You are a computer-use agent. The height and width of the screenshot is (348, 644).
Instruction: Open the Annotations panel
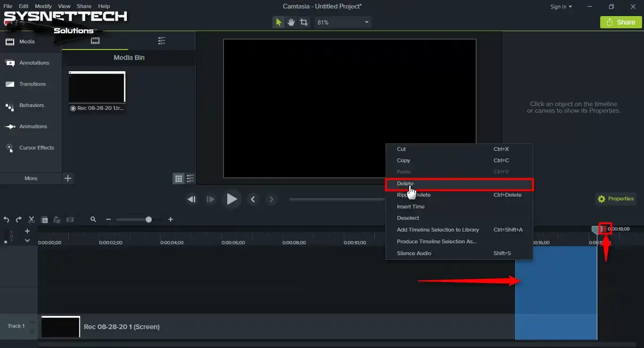click(x=31, y=63)
